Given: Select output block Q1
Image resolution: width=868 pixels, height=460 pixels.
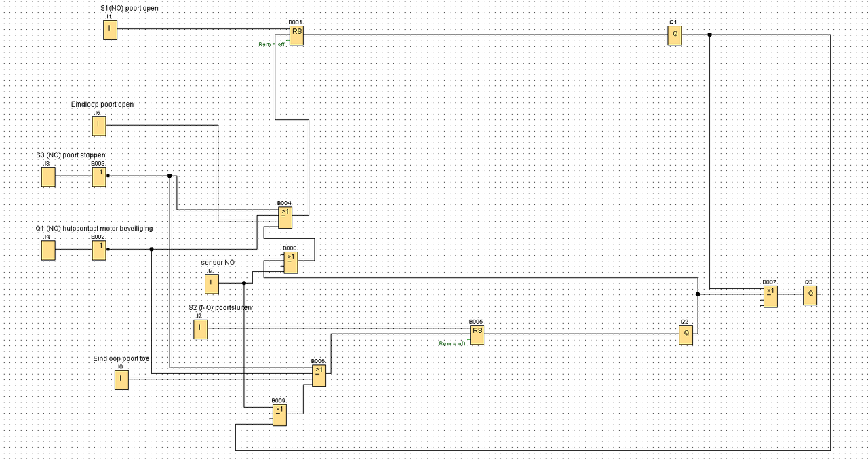Looking at the screenshot, I should [674, 35].
